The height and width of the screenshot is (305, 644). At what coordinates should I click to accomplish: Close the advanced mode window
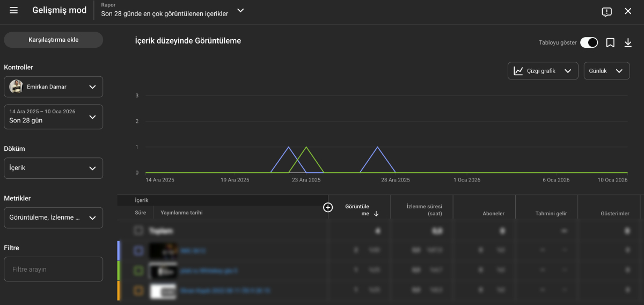(x=628, y=11)
